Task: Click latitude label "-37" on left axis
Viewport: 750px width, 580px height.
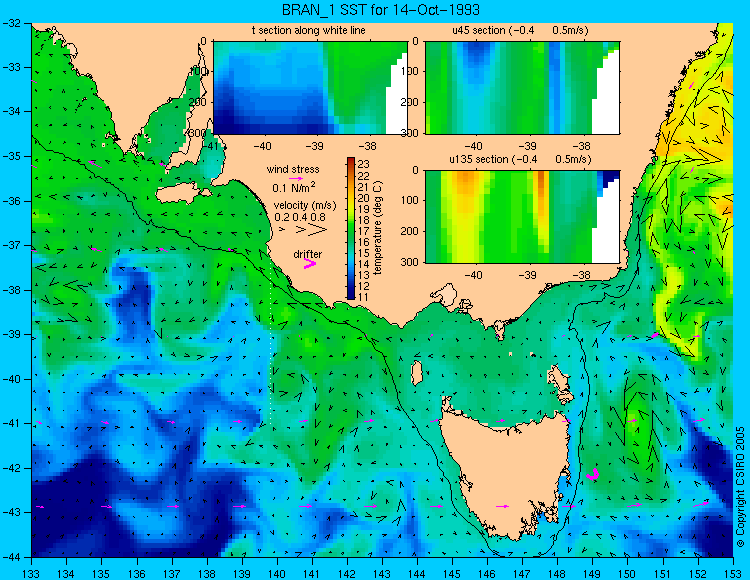Action: tap(11, 245)
